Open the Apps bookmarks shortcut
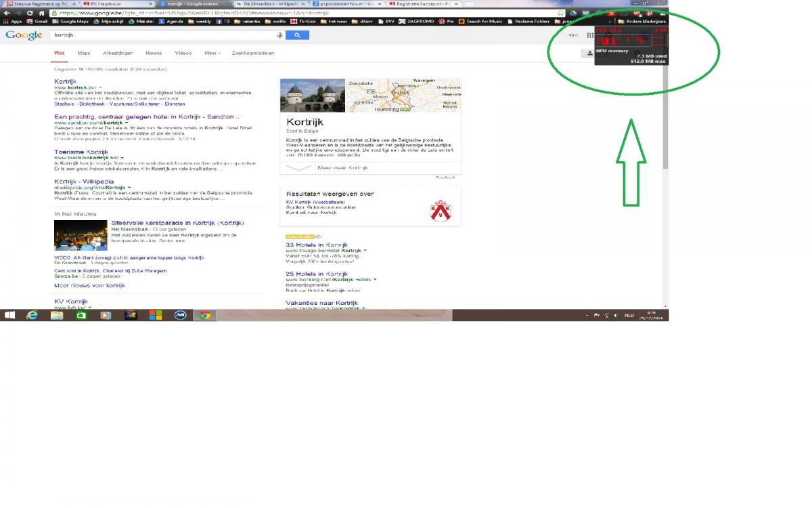 tap(12, 22)
